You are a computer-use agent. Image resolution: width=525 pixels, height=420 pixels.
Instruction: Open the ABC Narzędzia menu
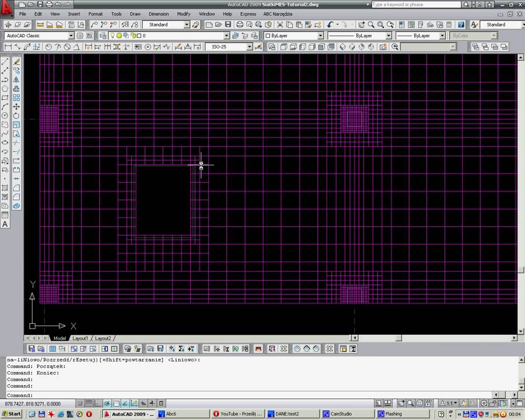click(278, 14)
